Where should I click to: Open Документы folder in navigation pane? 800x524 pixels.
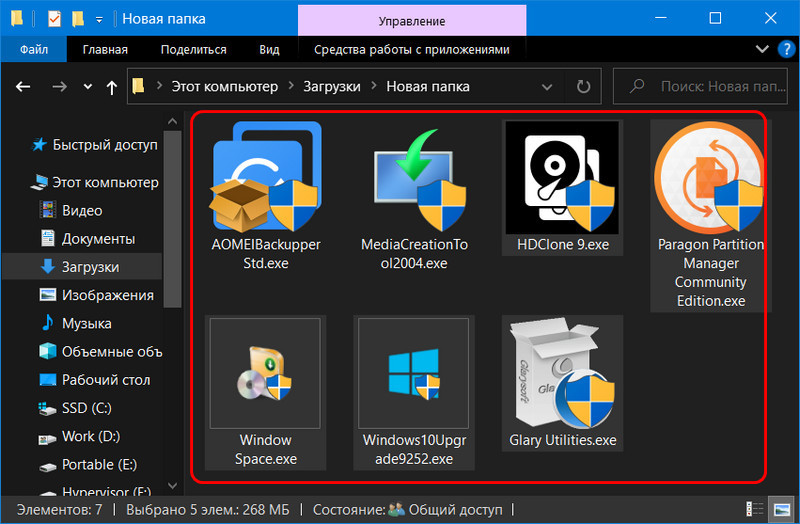coord(88,238)
